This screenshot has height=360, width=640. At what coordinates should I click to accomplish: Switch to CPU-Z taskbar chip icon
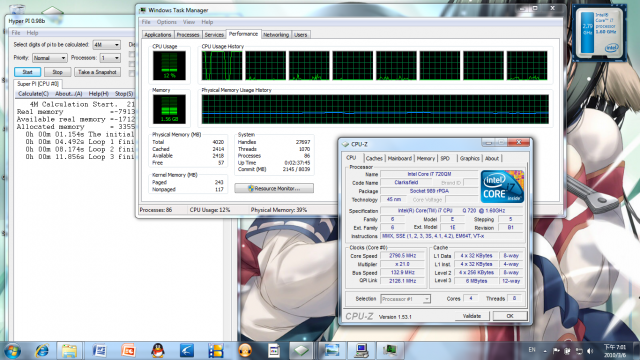tap(302, 351)
